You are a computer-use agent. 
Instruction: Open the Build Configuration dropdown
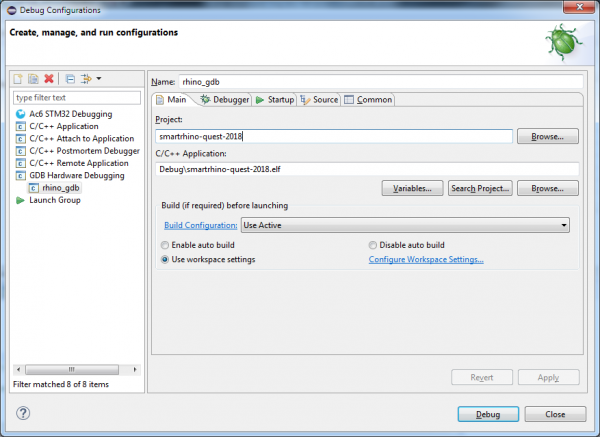(405, 226)
